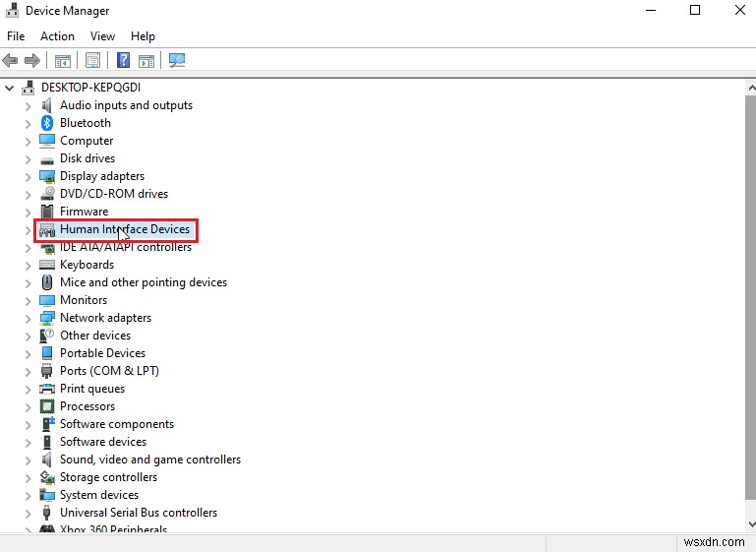Viewport: 756px width, 552px height.
Task: Expand the Monitors chevron
Action: tap(28, 301)
